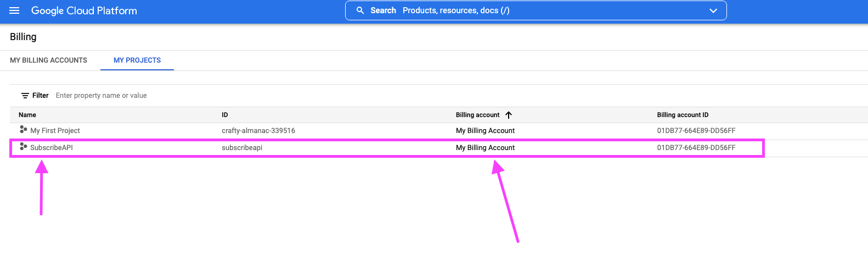This screenshot has width=868, height=260.
Task: Open My Billing Account for SubscribeAPI
Action: pyautogui.click(x=485, y=148)
